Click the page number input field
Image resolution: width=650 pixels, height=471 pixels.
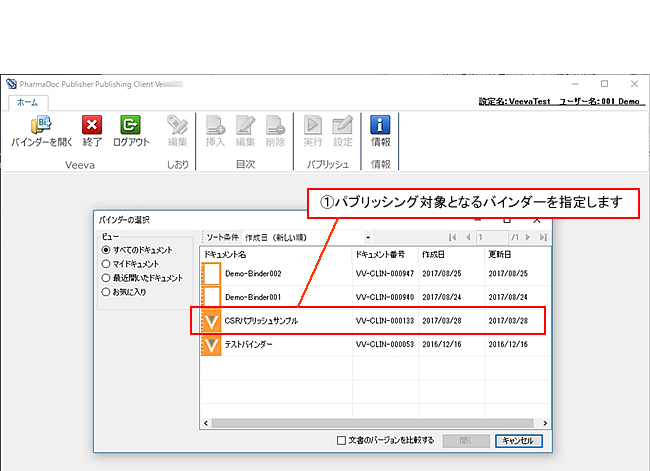pyautogui.click(x=492, y=237)
